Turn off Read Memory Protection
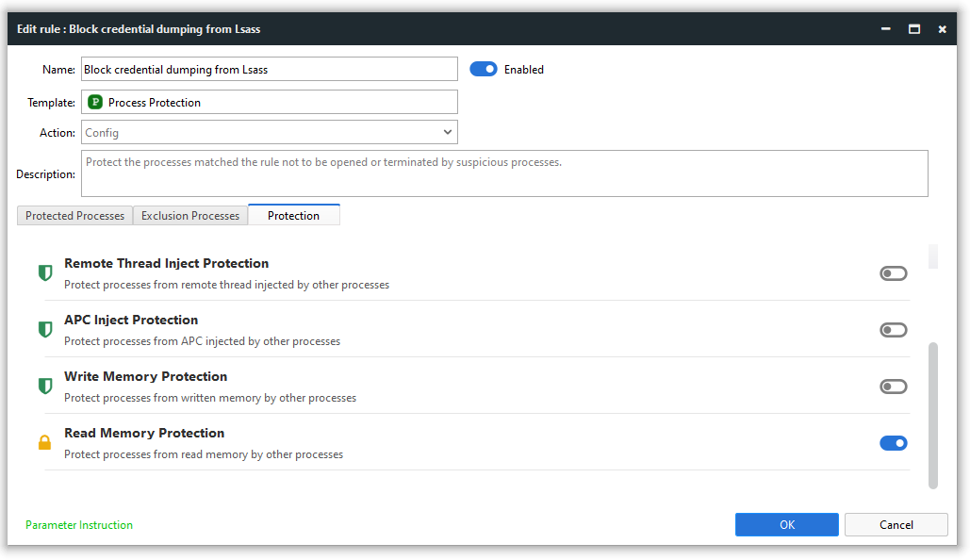The width and height of the screenshot is (970, 560). (x=893, y=443)
